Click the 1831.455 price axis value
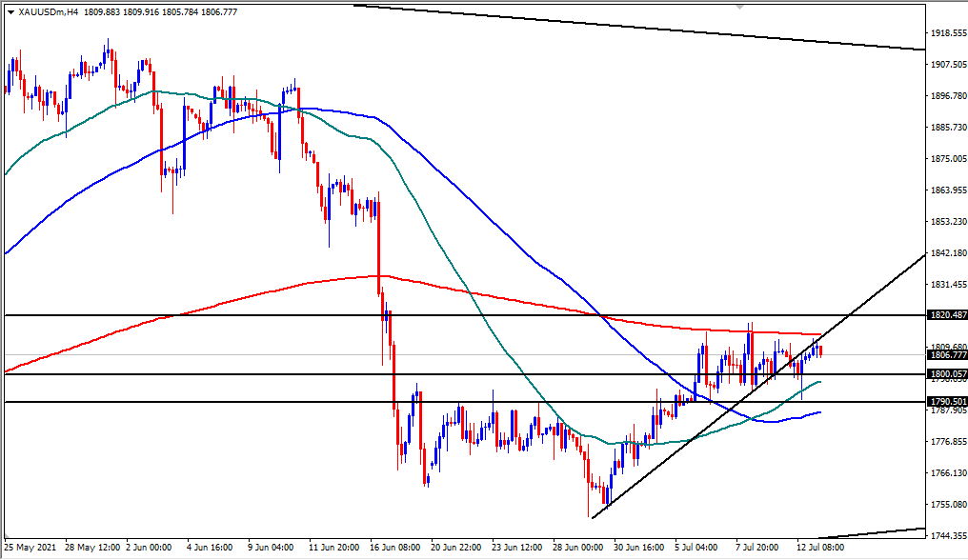The image size is (968, 560). pos(949,285)
